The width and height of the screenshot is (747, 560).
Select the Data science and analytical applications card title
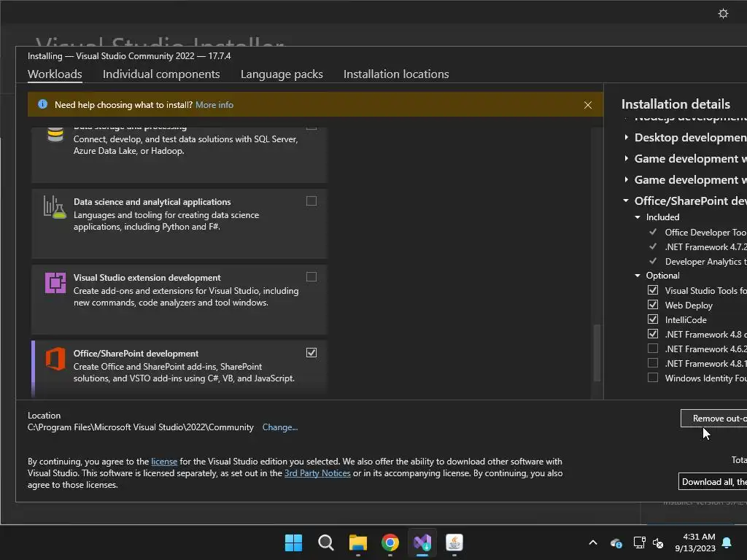tap(152, 202)
